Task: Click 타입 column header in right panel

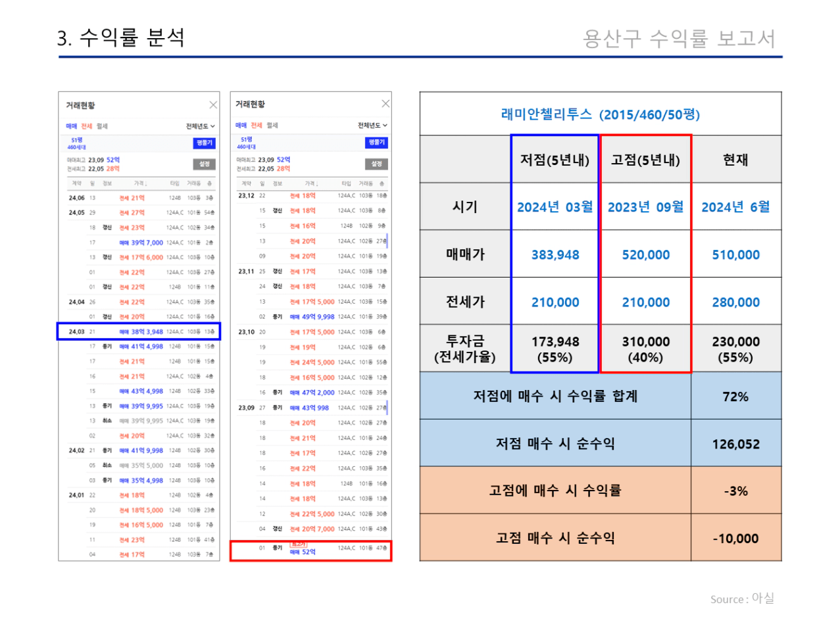Action: (x=346, y=183)
